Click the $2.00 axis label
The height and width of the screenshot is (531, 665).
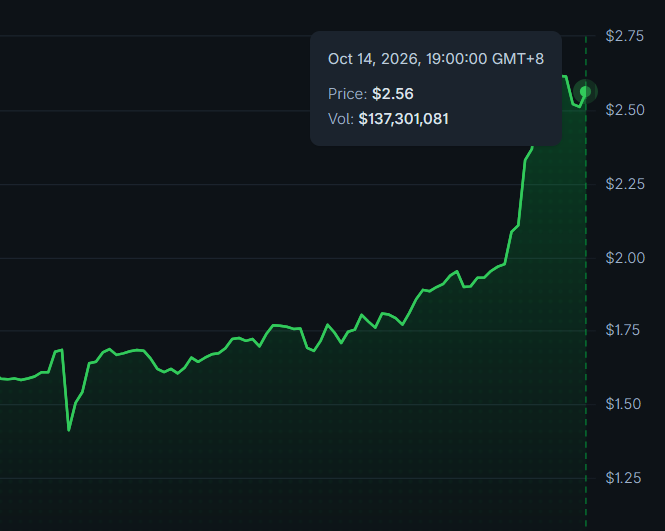[625, 258]
